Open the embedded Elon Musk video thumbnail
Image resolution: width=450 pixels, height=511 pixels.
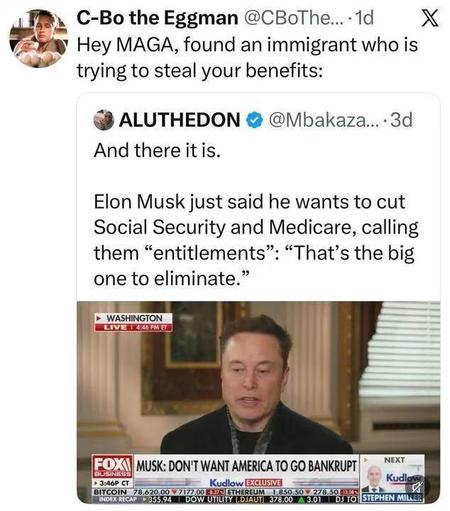pyautogui.click(x=258, y=402)
